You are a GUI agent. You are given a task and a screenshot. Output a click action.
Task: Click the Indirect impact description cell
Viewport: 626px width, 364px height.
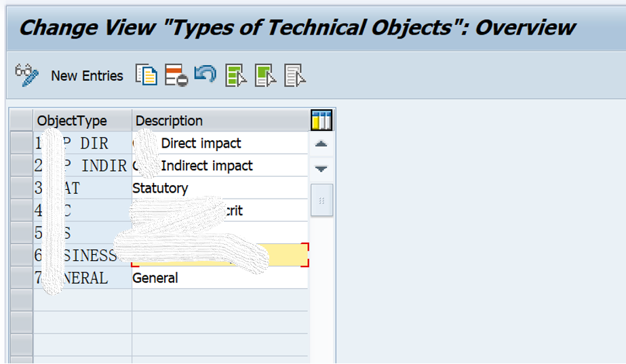tap(220, 165)
